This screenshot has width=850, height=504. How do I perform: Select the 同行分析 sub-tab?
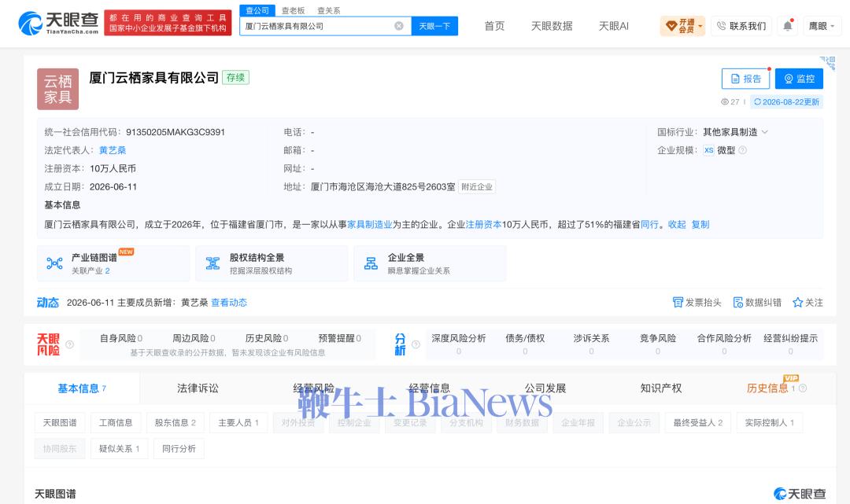pos(179,449)
